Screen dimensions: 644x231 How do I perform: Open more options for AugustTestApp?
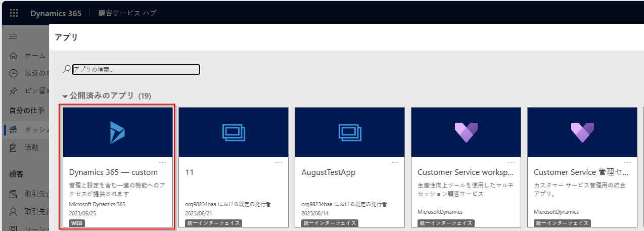click(x=395, y=162)
